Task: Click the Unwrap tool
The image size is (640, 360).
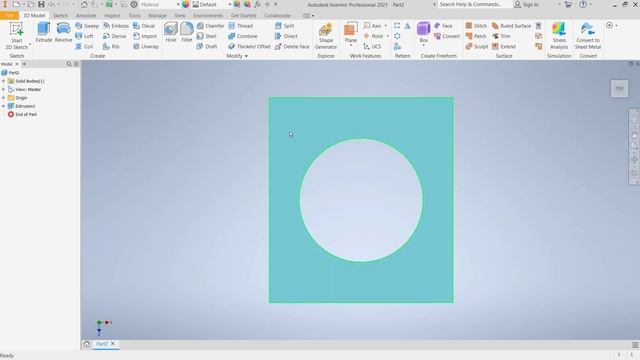Action: (146, 47)
